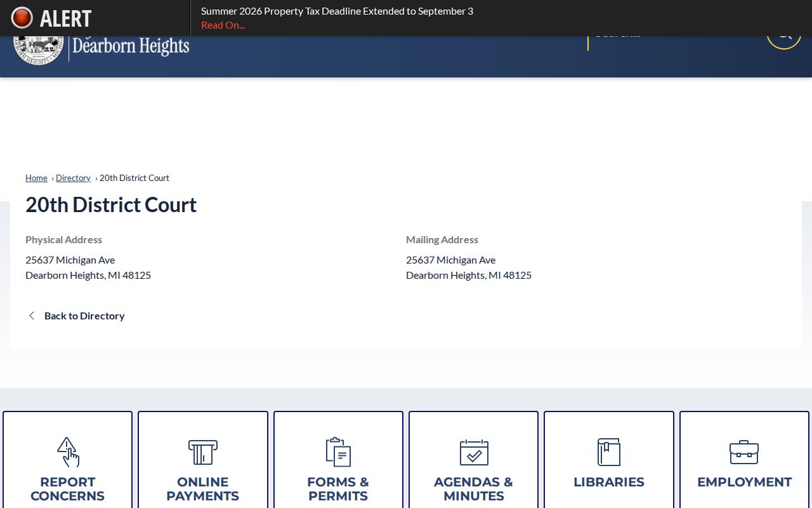The image size is (812, 508).
Task: Open the FORMS & PERMITS label
Action: (x=338, y=489)
